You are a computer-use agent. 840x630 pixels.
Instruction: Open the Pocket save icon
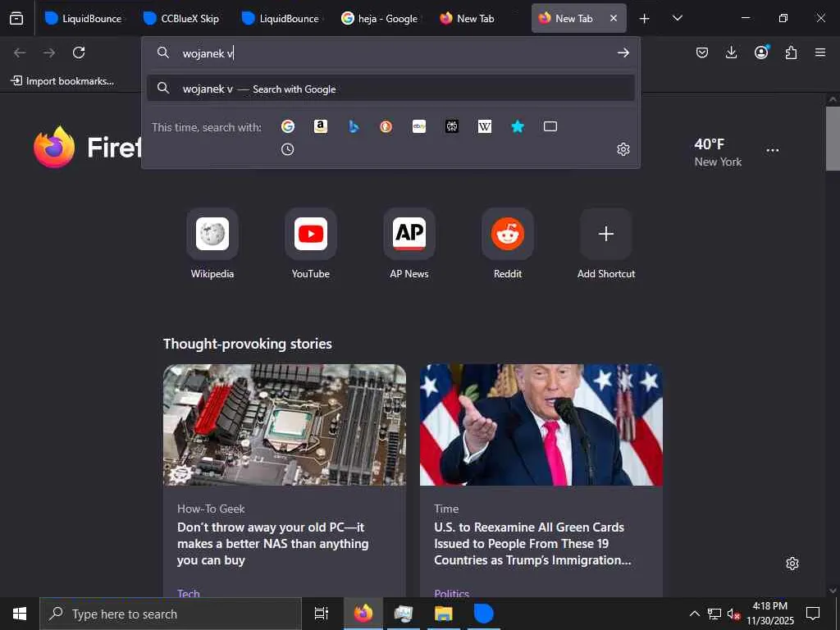coord(702,52)
